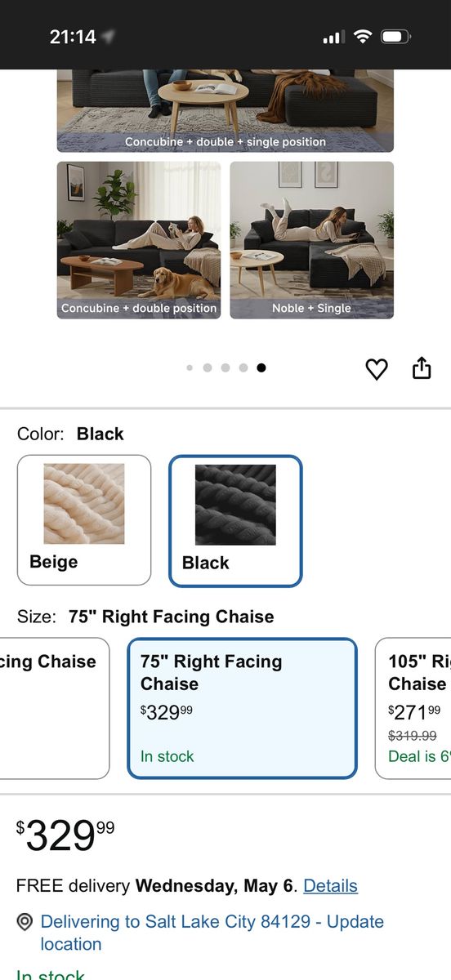Choose 75" Right Facing Chaise size
451x980 pixels.
tap(243, 709)
